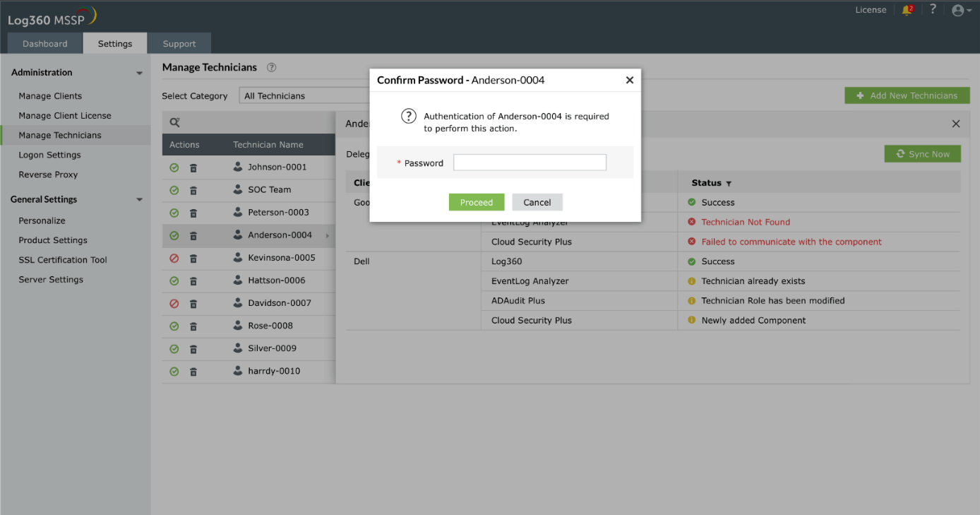Delete technician Johnson-0001 via trash icon
The image size is (980, 515).
193,167
